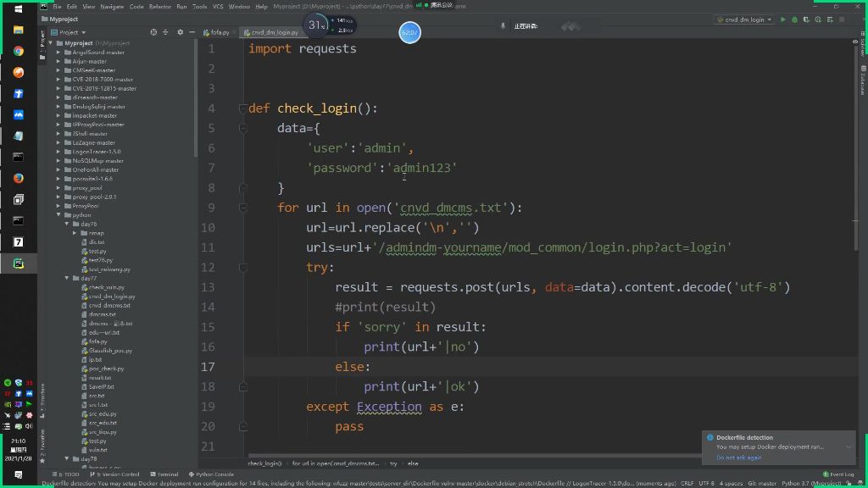Click the Python 3.7 interpreter status
Screen dimensions: 868x488
pos(811,484)
